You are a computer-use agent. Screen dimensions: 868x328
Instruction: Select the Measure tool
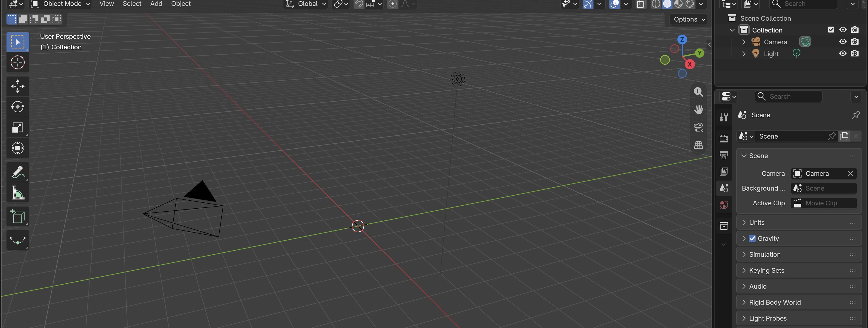tap(17, 192)
